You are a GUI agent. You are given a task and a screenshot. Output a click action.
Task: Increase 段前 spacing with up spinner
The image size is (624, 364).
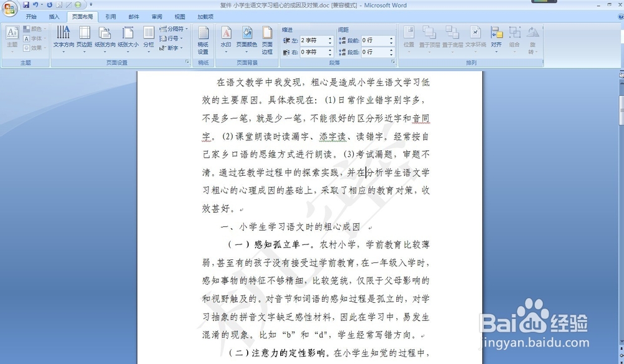(392, 38)
